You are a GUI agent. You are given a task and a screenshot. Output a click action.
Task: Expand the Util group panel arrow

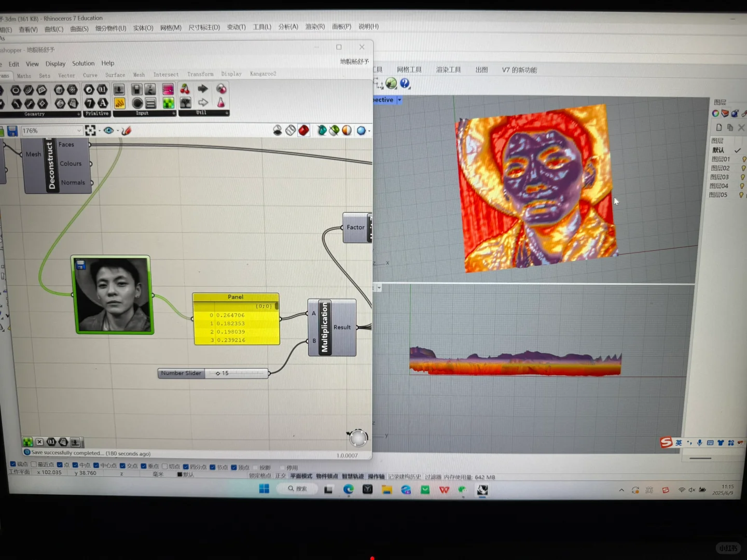[x=227, y=113]
